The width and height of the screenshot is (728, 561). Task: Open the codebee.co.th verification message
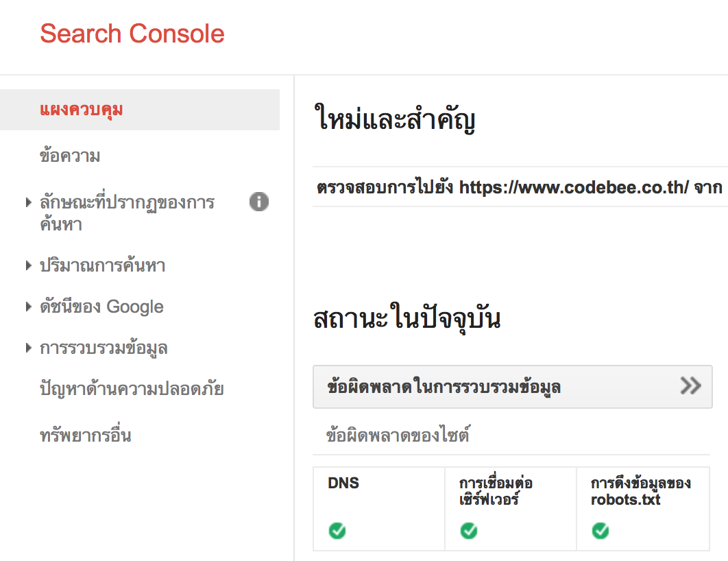(520, 187)
